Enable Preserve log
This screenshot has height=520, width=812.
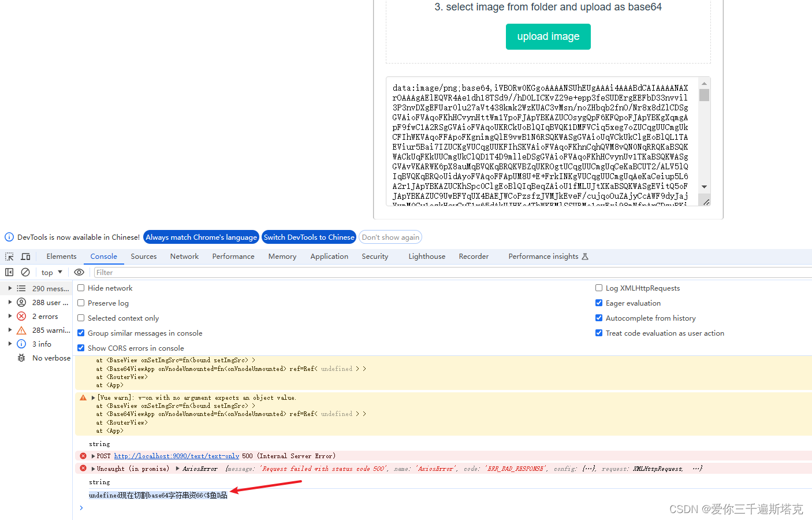[x=80, y=303]
